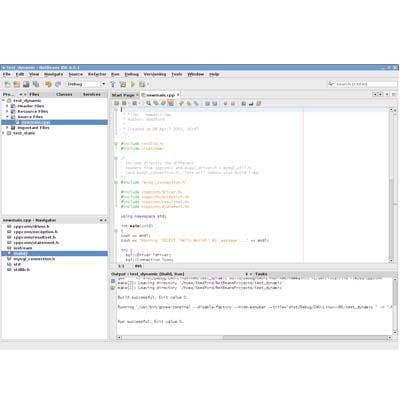
Task: Toggle highlight search in editor toolbar
Action: coord(171,103)
